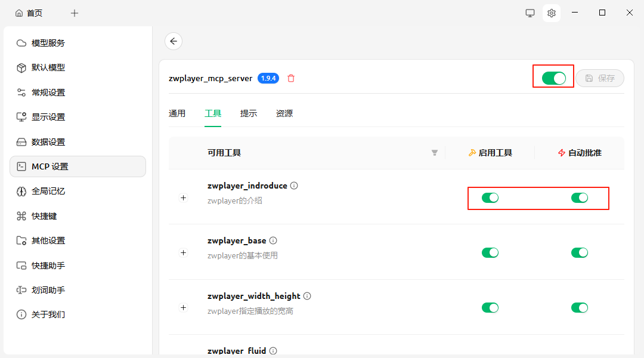
Task: Add a new tab with plus icon
Action: 75,13
